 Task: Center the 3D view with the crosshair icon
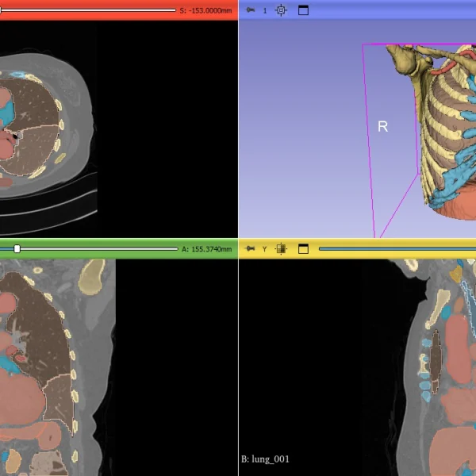(x=281, y=10)
